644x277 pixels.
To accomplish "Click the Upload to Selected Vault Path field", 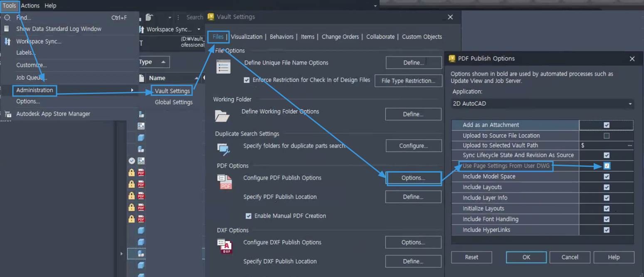I will [607, 145].
